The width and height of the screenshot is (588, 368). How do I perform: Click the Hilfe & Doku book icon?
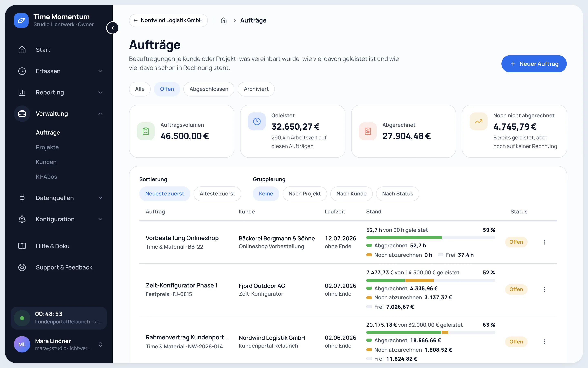[x=22, y=246]
